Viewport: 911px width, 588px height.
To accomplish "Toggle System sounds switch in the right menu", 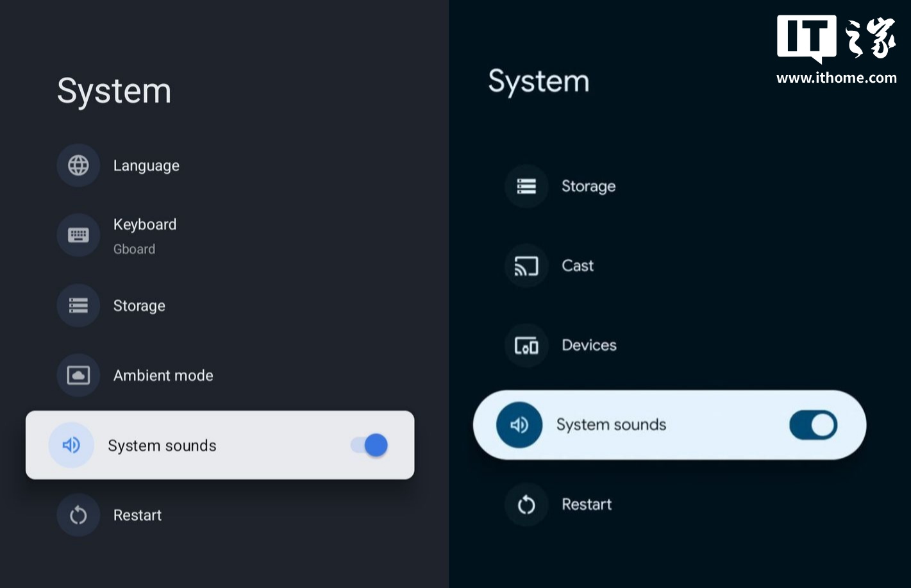I will click(814, 424).
